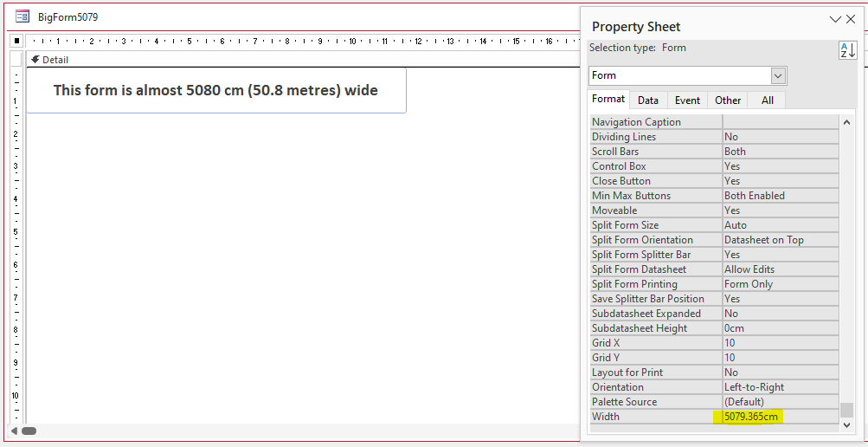The image size is (868, 447).
Task: Switch to the All tab
Action: 768,100
